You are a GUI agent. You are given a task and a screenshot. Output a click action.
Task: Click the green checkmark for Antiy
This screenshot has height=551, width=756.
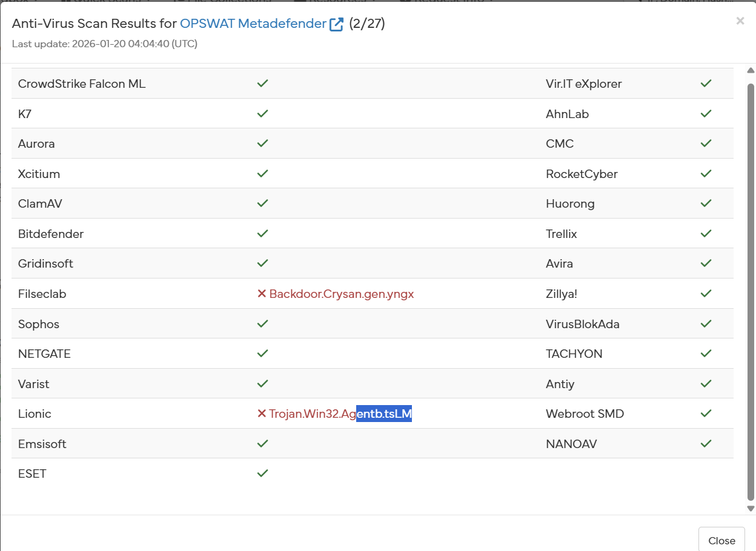[x=706, y=384]
